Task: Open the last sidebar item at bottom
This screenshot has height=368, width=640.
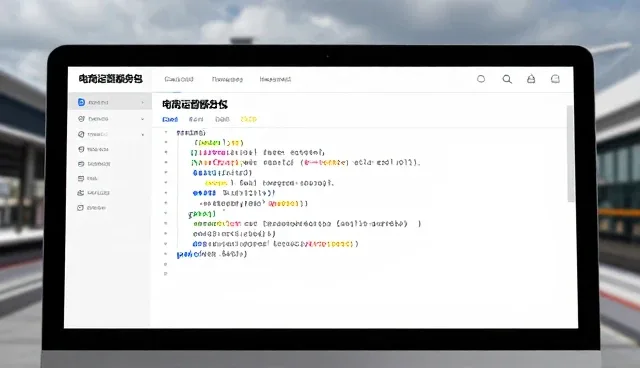Action: (x=92, y=208)
